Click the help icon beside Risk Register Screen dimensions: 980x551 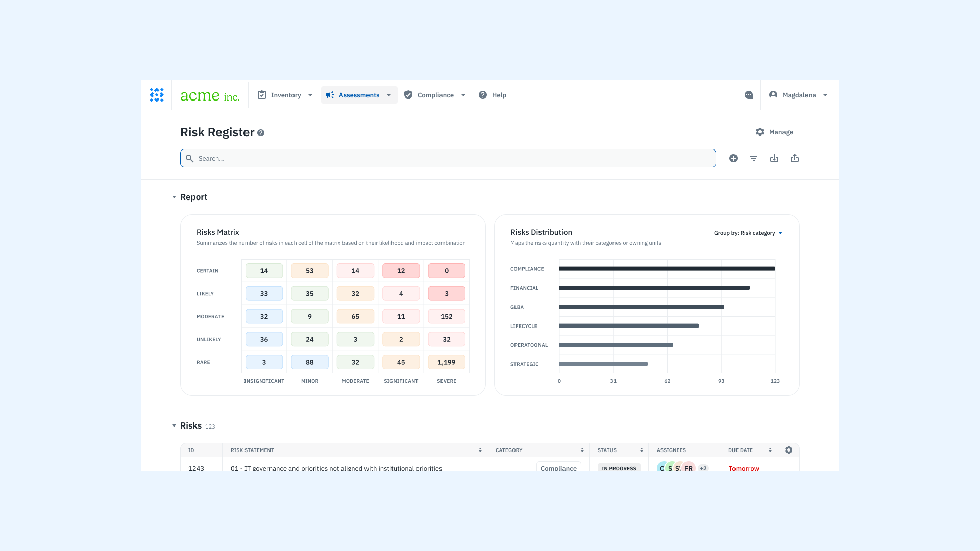261,133
